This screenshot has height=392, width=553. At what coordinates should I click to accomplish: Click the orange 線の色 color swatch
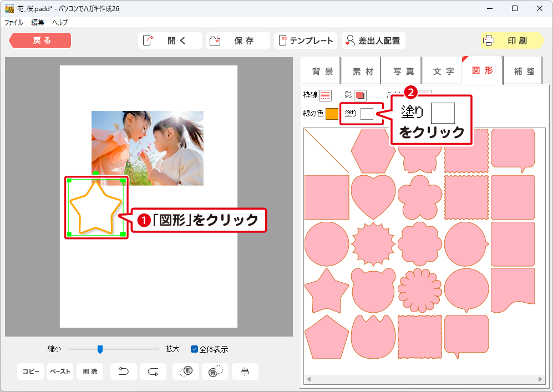pos(332,114)
